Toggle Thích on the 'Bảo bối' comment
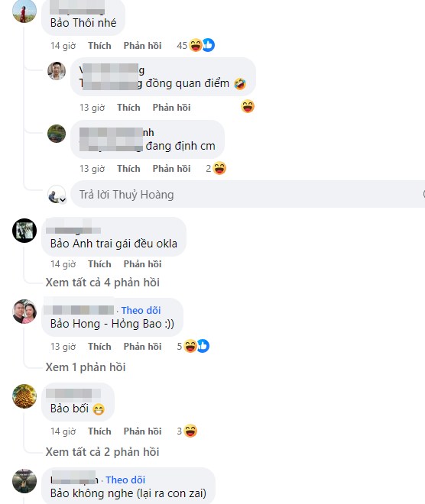The height and width of the screenshot is (504, 425). 99,431
